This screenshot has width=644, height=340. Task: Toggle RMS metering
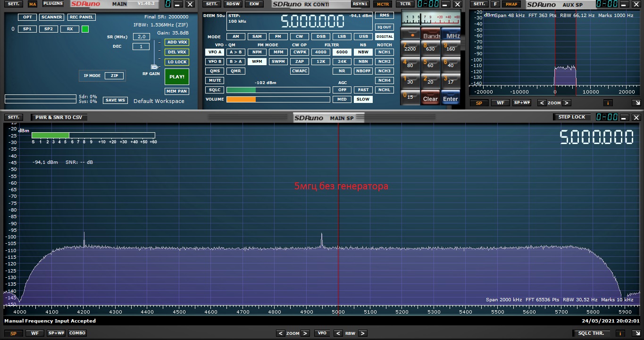(385, 15)
